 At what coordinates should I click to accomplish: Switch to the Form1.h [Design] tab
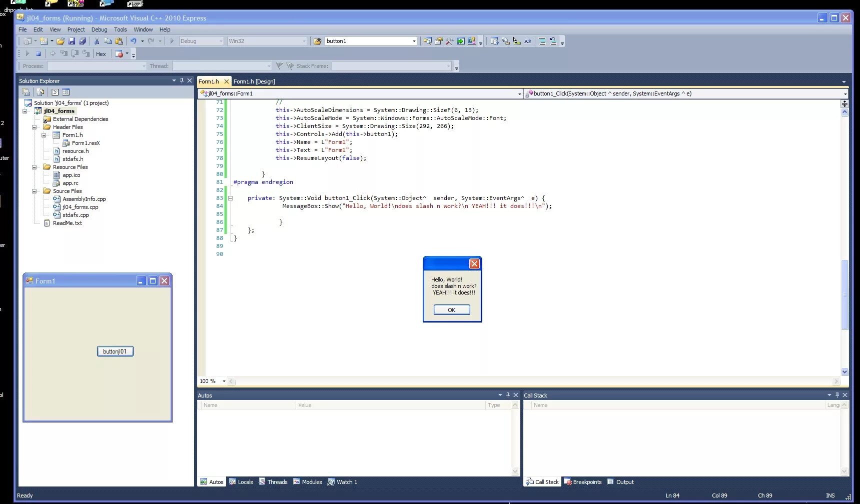[x=254, y=81]
